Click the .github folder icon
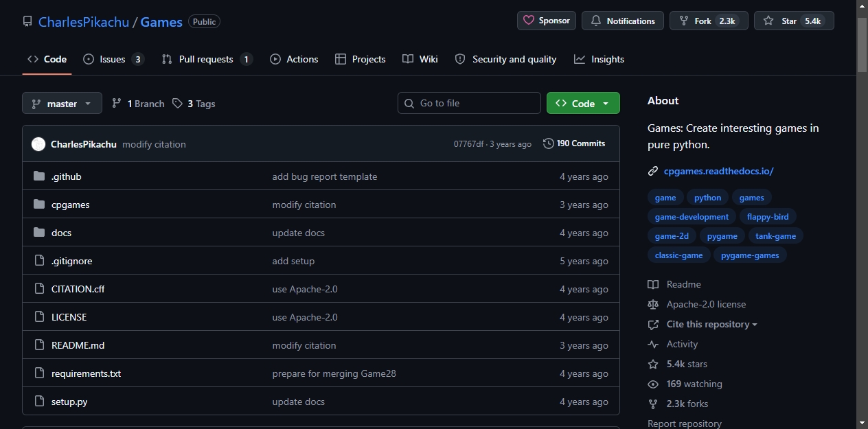Image resolution: width=868 pixels, height=429 pixels. 38,176
